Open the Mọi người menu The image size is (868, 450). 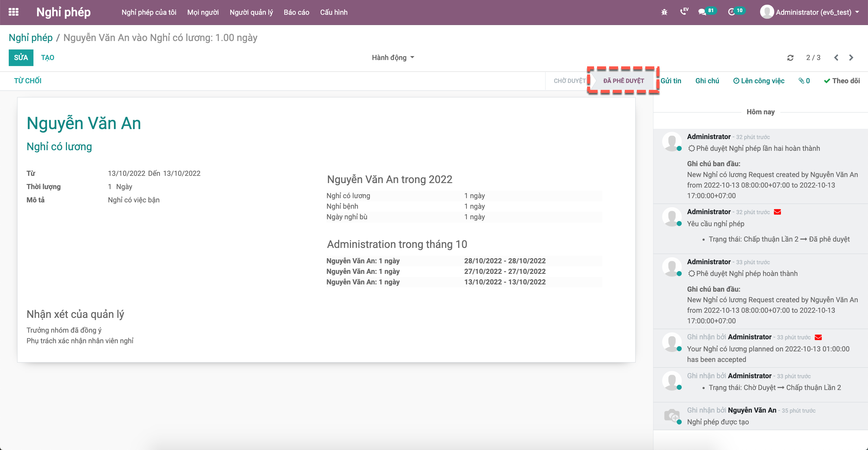[203, 12]
